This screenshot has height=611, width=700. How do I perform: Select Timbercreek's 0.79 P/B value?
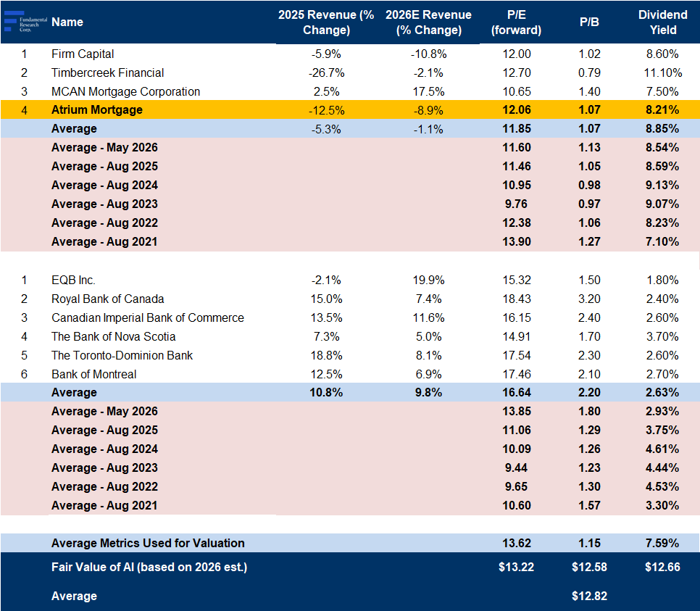589,72
